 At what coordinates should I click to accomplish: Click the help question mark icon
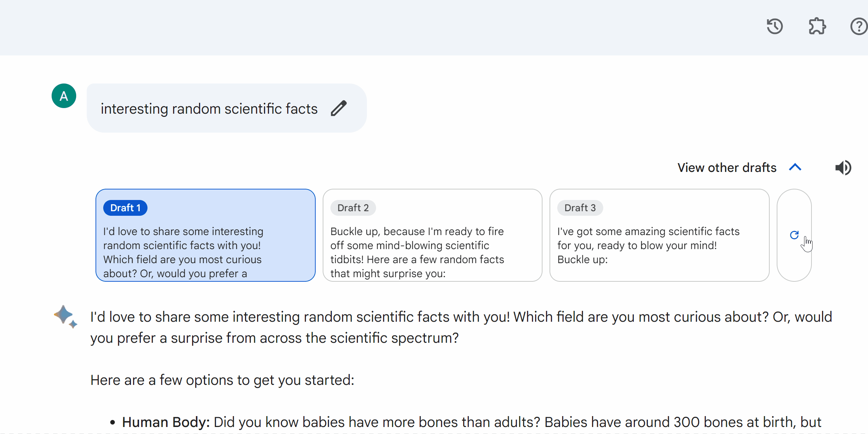point(859,26)
